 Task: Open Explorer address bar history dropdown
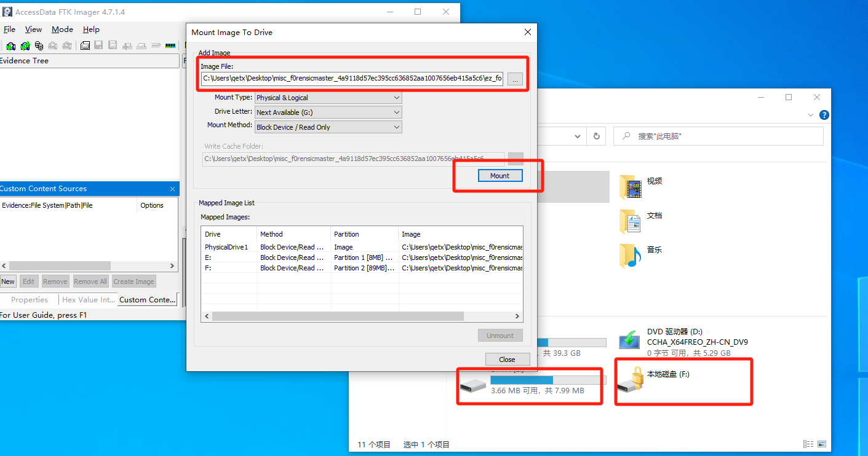(578, 136)
